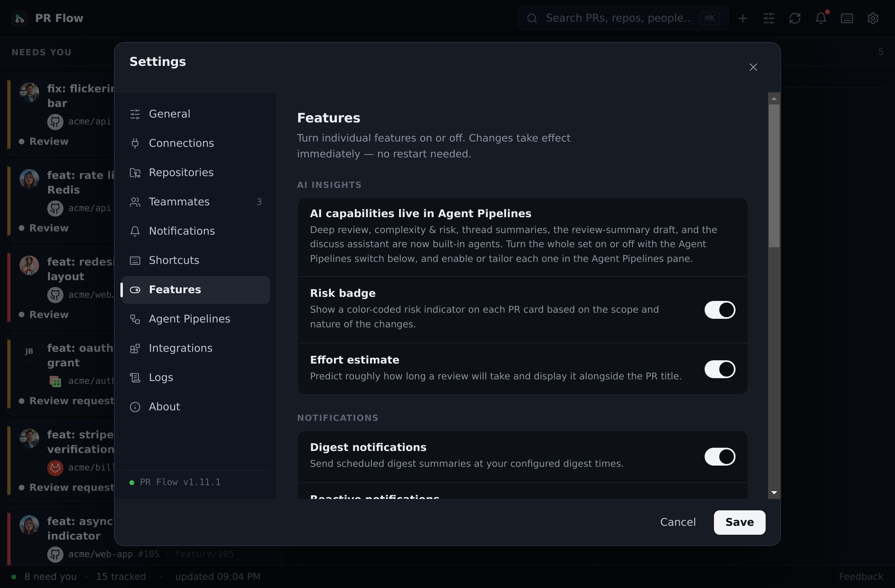Open the Connections settings pane
Image resolution: width=895 pixels, height=588 pixels.
coord(196,144)
